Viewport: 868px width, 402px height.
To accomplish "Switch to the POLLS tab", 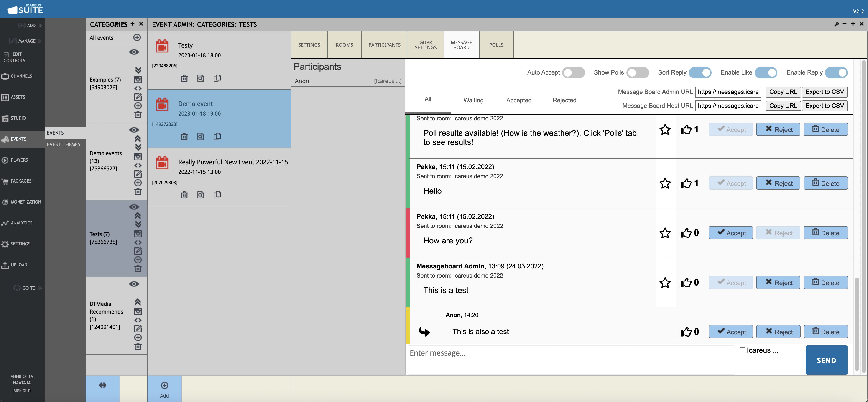I will pos(496,45).
